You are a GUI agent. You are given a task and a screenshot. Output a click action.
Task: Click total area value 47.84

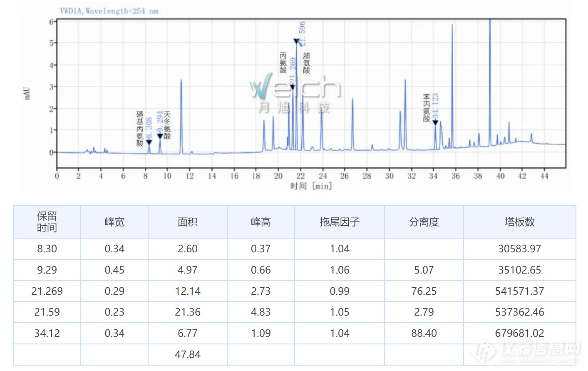click(188, 354)
